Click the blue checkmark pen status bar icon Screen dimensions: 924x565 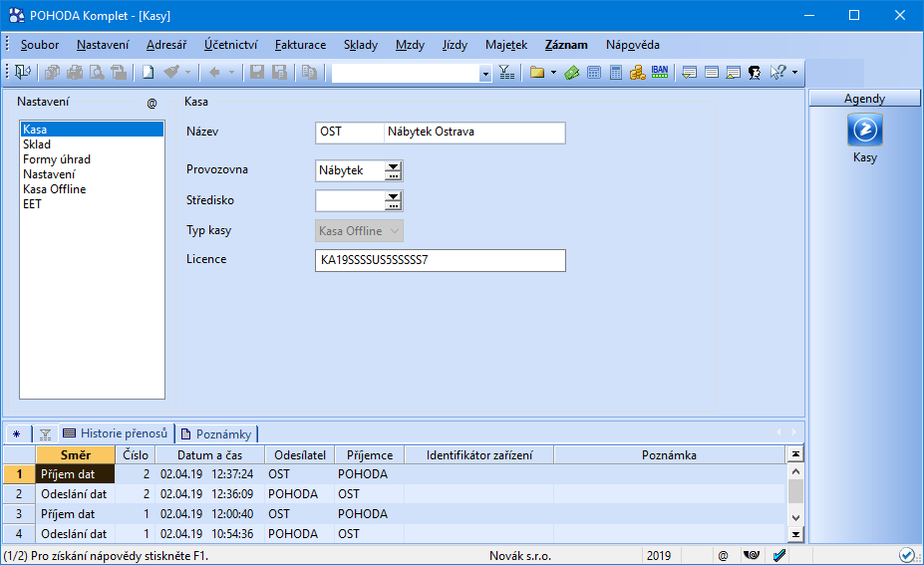(779, 555)
